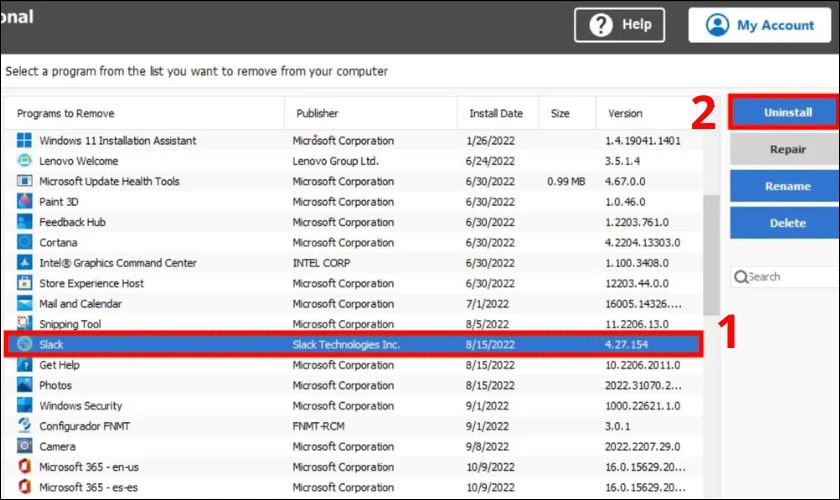Click the program list vertical scrollbar thumb
Viewport: 840px width, 500px height.
point(711,255)
